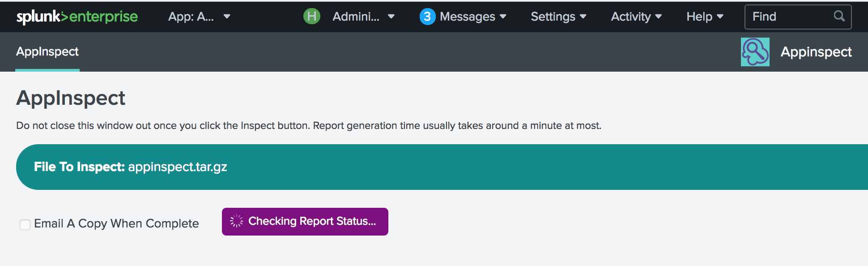Click the blue messages count badge
Image resolution: width=868 pixels, height=266 pixels.
tap(427, 17)
